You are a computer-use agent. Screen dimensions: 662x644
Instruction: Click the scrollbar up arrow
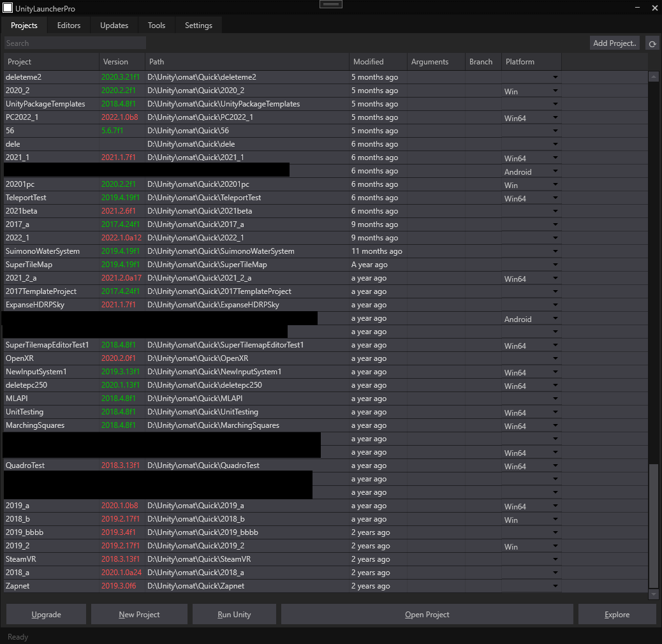pyautogui.click(x=653, y=77)
